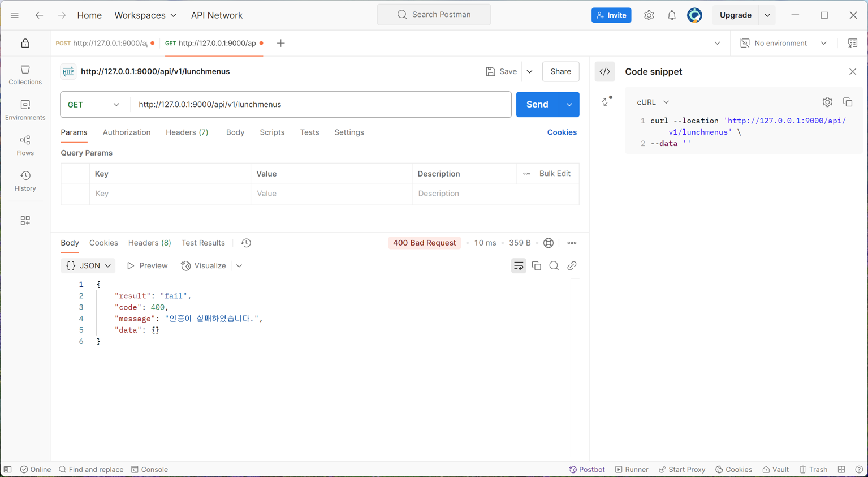Screen dimensions: 868x477
Task: Change the cURL language dropdown
Action: click(x=653, y=102)
